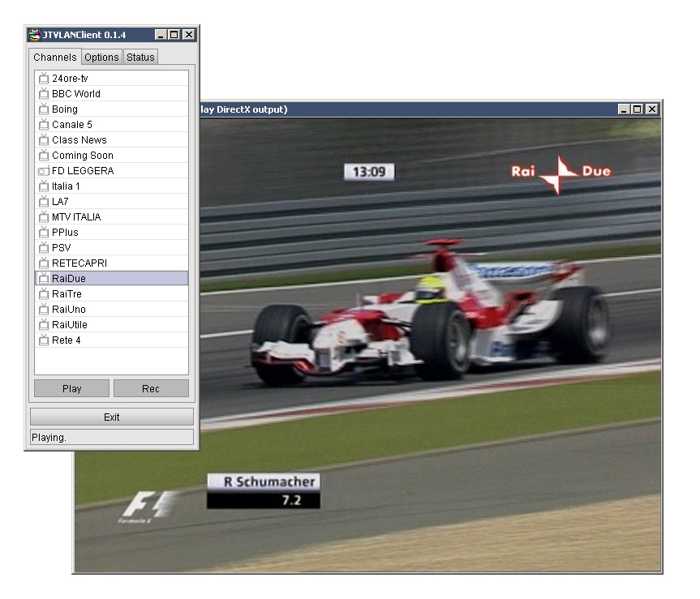This screenshot has height=599, width=700.
Task: Select the Italia 1 channel name
Action: coord(66,186)
